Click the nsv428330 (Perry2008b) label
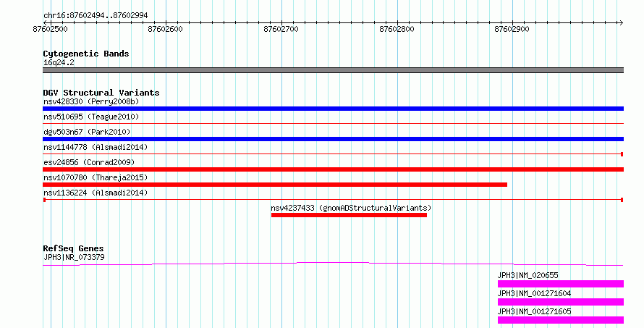The height and width of the screenshot is (328, 644). [91, 101]
